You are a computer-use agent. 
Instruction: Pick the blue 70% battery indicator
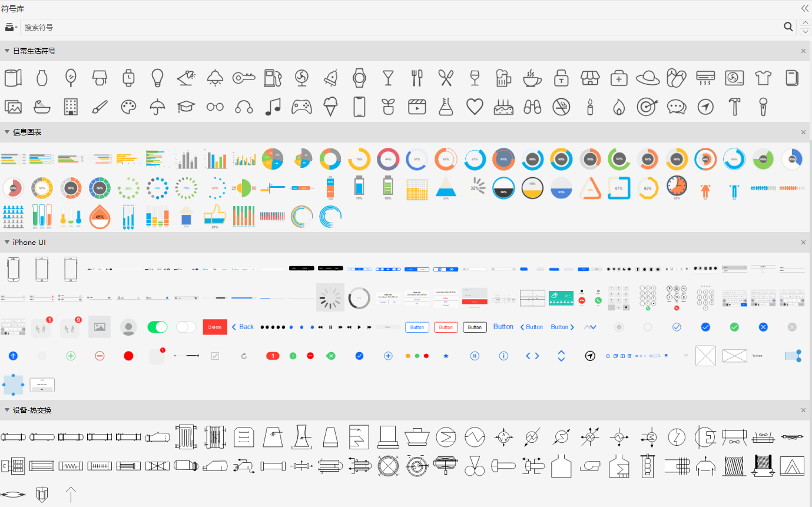point(359,187)
